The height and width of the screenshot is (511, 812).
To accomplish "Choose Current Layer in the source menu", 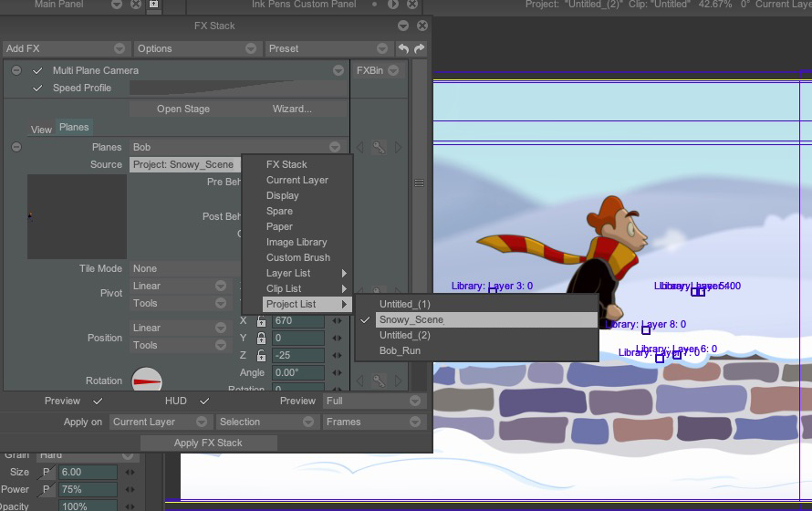I will pos(297,180).
